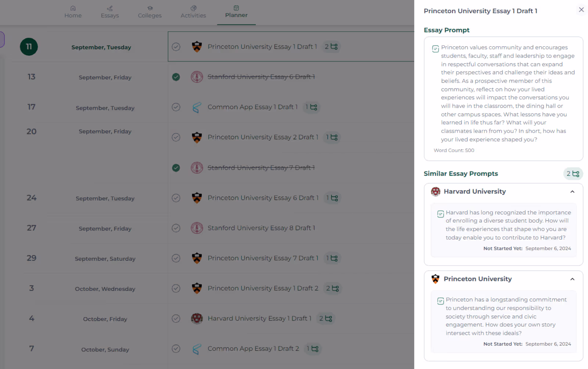The width and height of the screenshot is (588, 369).
Task: Check off Princeton University Essay 2 Draft 1
Action: coord(176,137)
